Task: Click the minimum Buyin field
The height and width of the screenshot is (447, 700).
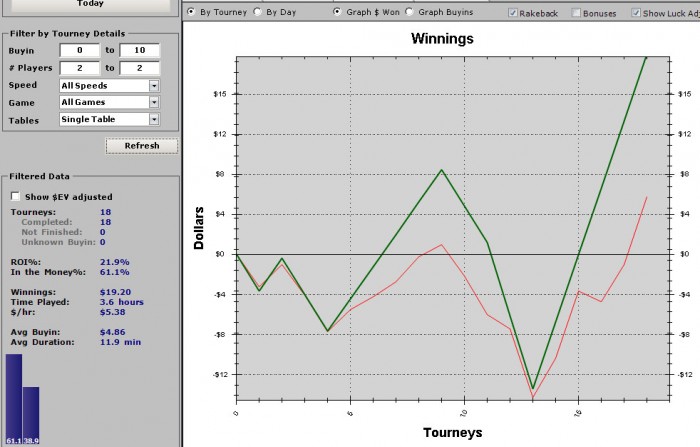Action: 80,50
